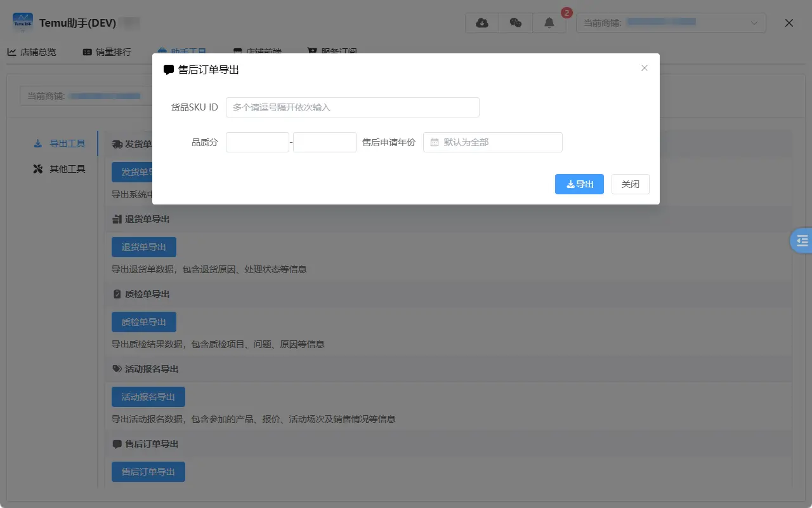Select 其他工具 in the sidebar

pos(60,168)
